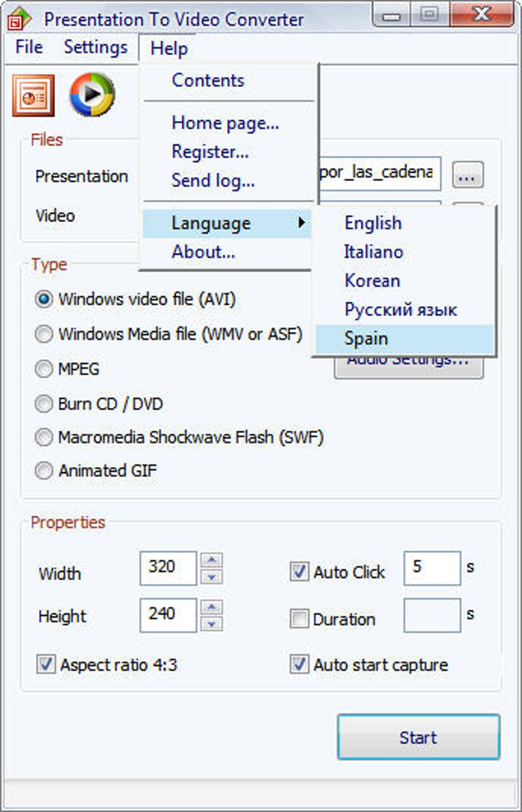Click the Audio Settings... button
Screen dimensions: 522x812
[x=408, y=367]
